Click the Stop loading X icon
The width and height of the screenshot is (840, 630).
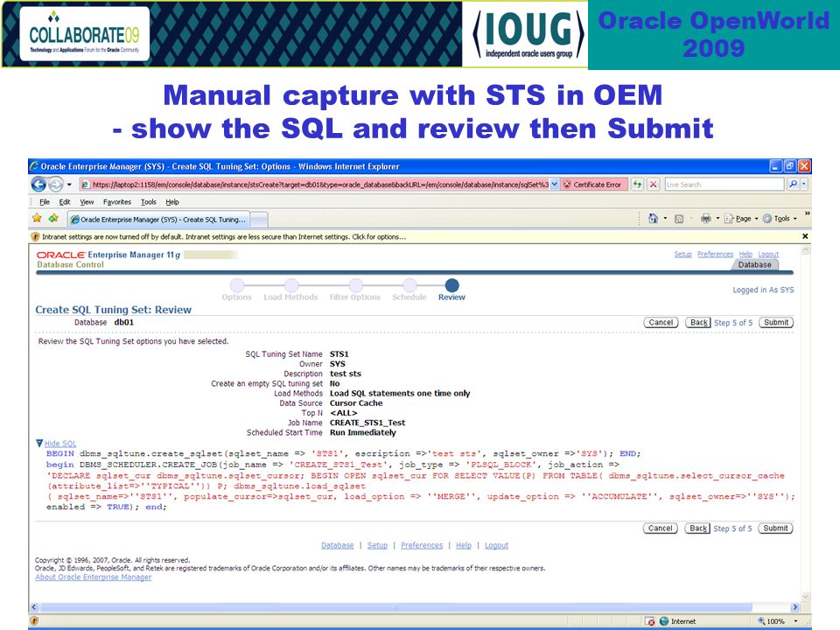point(653,185)
